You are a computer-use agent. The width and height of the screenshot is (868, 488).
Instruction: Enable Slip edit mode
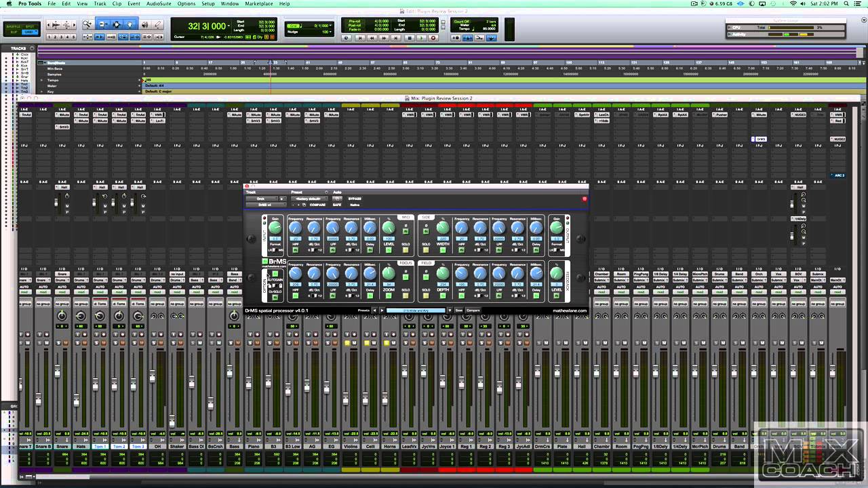pos(13,32)
